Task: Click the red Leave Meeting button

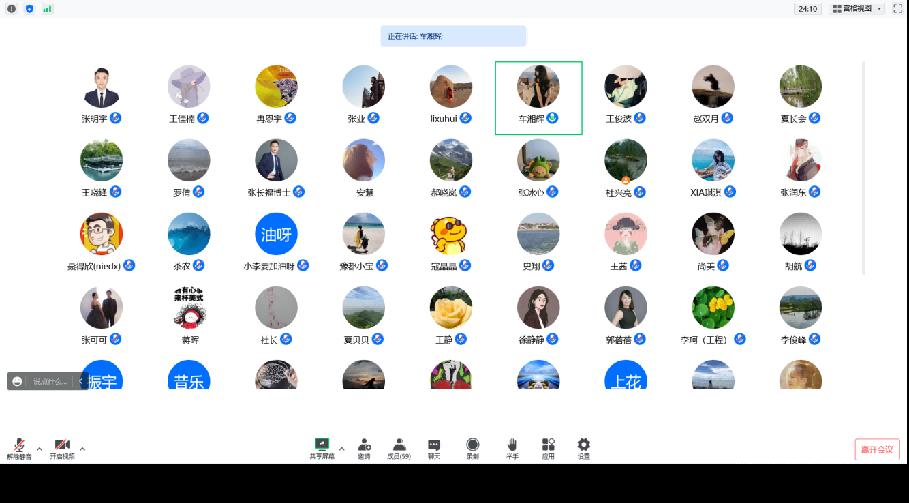Action: [877, 449]
